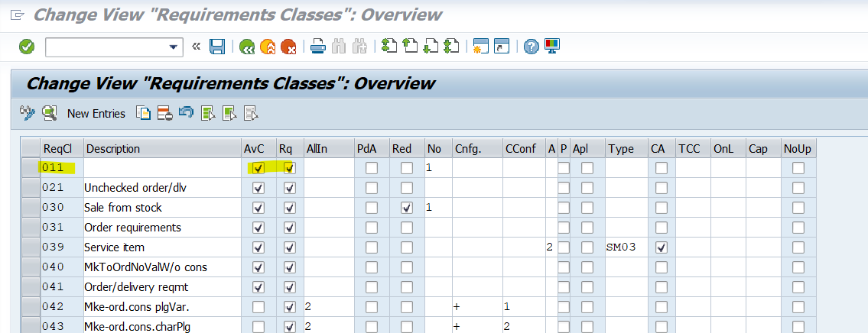868x333 pixels.
Task: Click the Description column header
Action: click(162, 148)
